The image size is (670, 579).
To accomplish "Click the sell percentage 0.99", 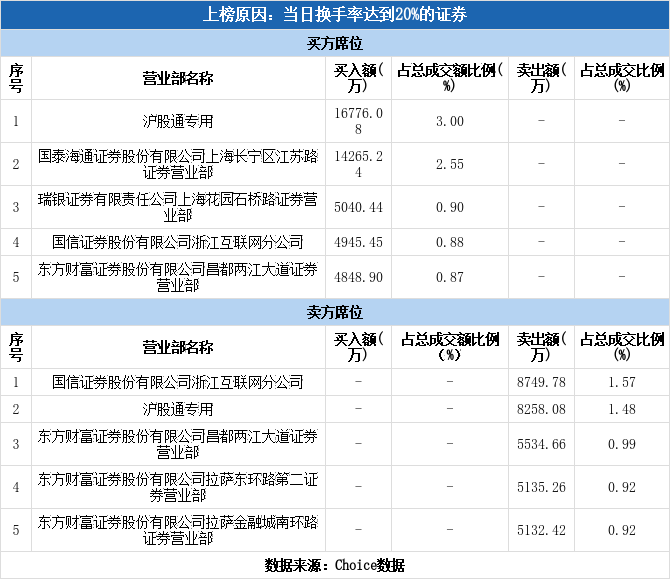I will coord(622,444).
